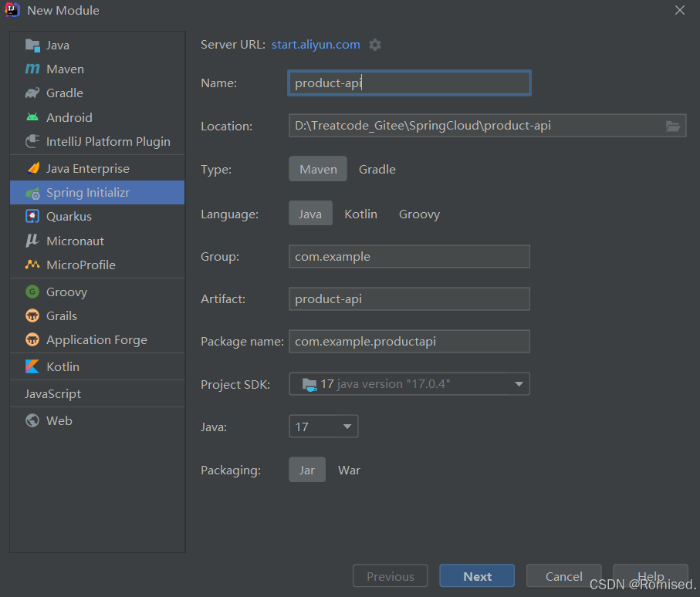Choose Kotlin as language
Screen dimensions: 700x597
pos(360,214)
